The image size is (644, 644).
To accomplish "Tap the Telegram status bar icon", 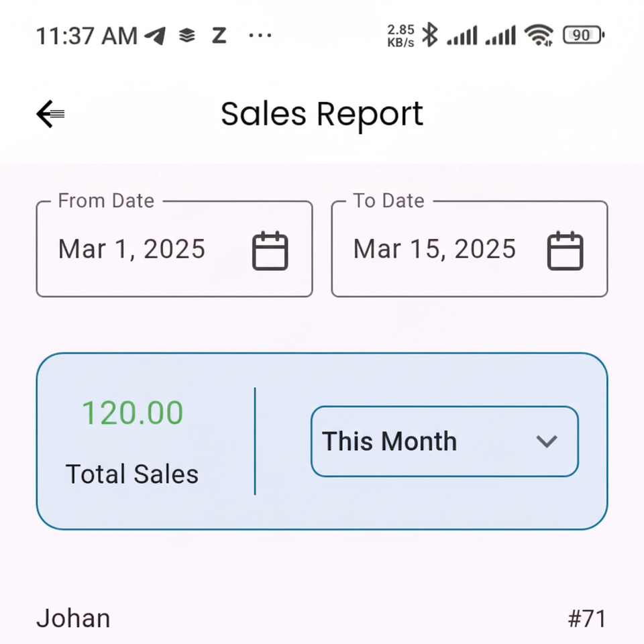I will tap(155, 36).
